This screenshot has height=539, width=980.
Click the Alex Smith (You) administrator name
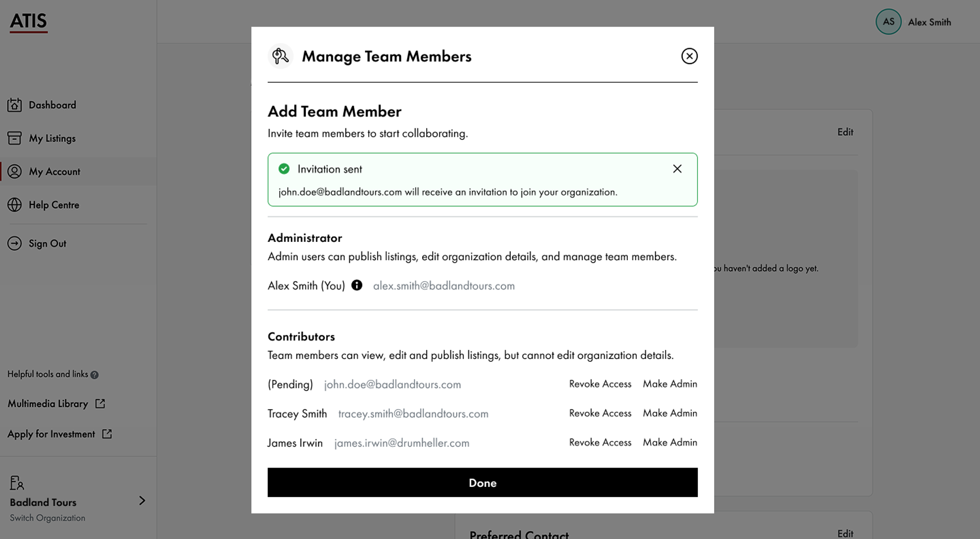coord(306,286)
